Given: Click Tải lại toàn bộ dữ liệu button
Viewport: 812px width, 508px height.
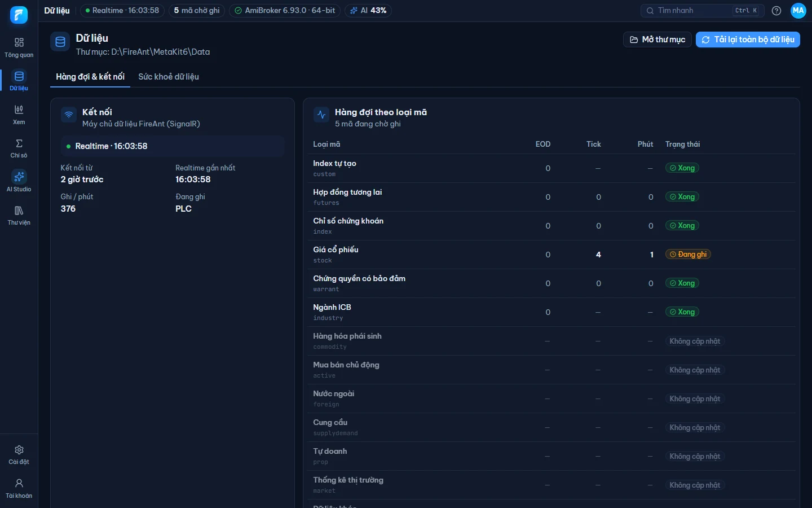Looking at the screenshot, I should [748, 40].
